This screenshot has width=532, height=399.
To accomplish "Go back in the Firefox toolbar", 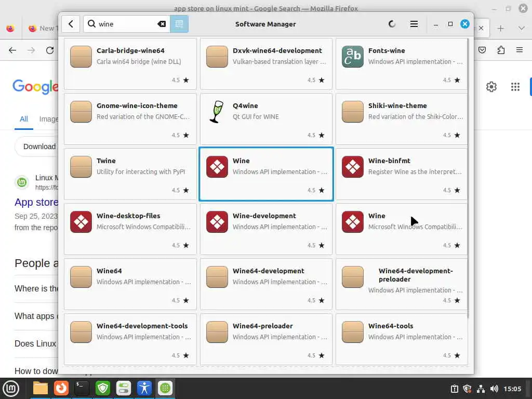I will click(12, 50).
